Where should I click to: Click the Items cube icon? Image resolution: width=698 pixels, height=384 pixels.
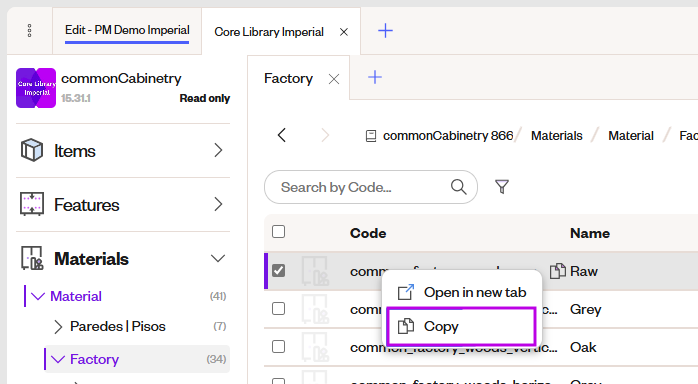(32, 150)
